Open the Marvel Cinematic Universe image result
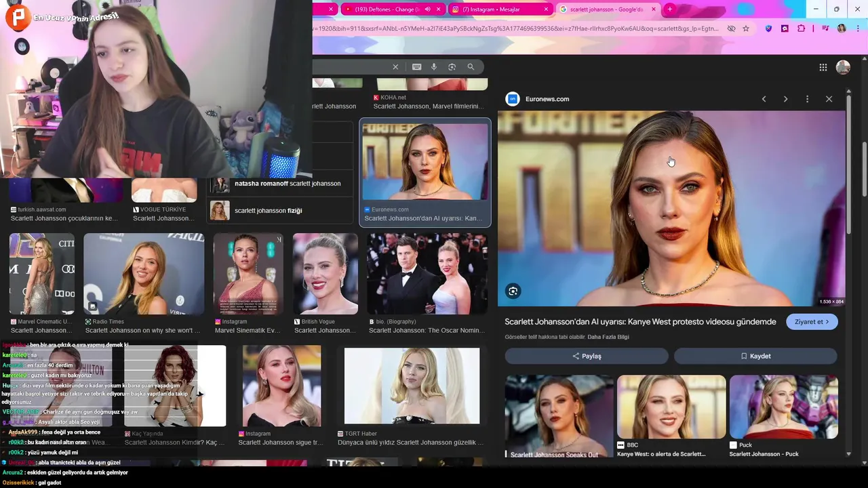The width and height of the screenshot is (868, 488). pyautogui.click(x=42, y=274)
